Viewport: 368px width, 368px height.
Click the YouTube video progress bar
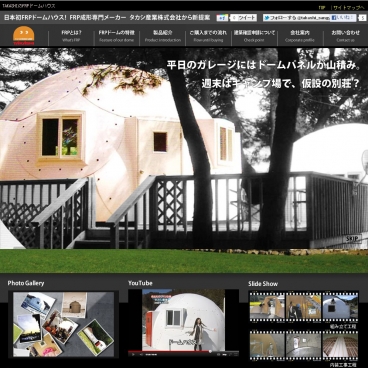183,351
